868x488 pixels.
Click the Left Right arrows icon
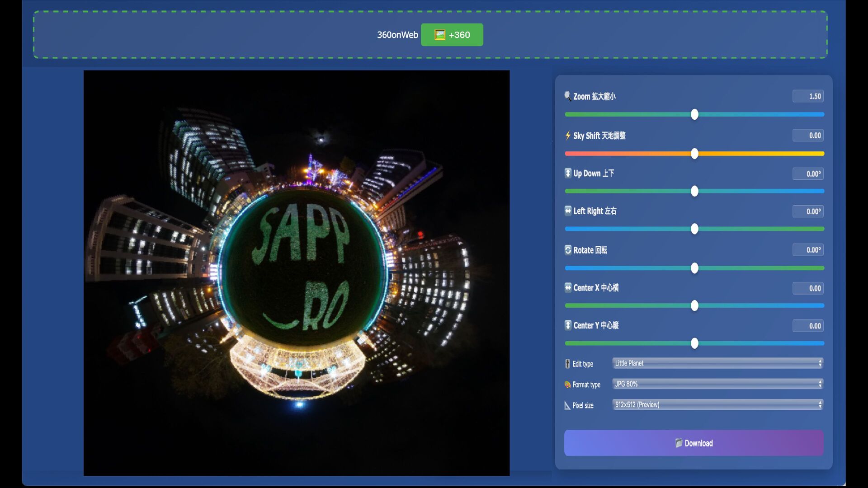568,211
